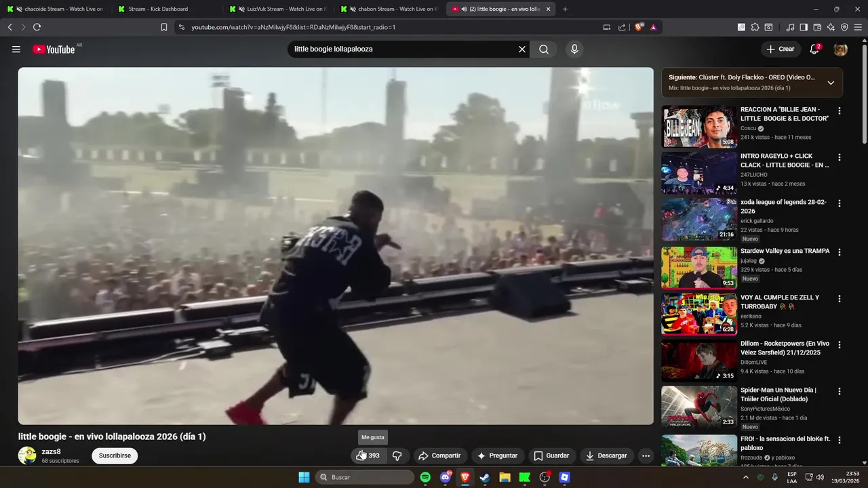Click the Compartir button
The width and height of the screenshot is (868, 488).
click(439, 455)
